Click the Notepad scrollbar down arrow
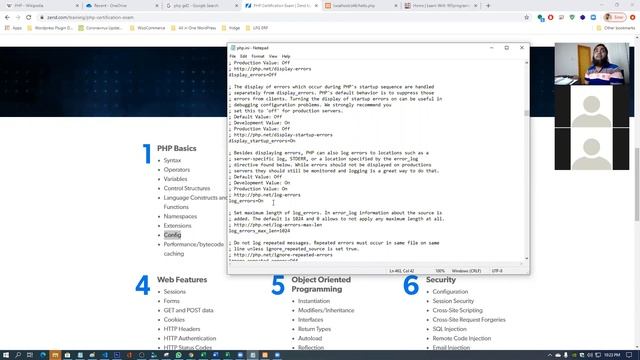The height and width of the screenshot is (360, 640). [527, 258]
